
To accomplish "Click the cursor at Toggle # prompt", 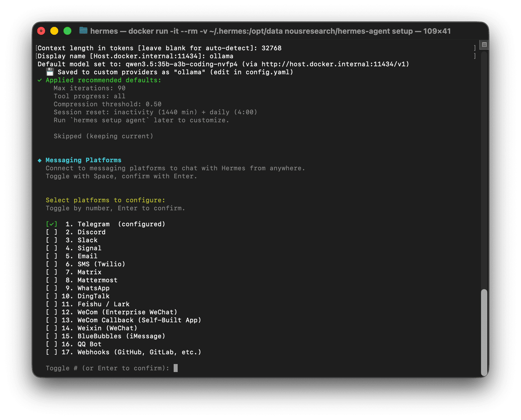I will [x=175, y=368].
